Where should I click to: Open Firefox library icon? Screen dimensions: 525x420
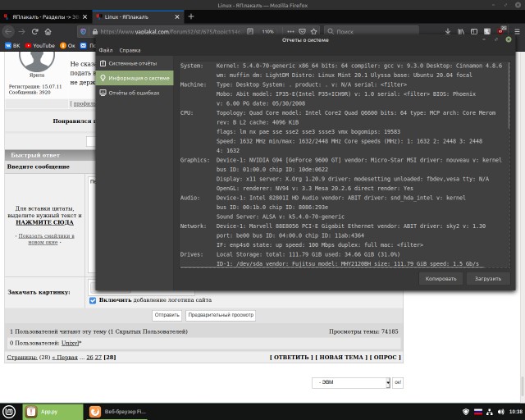click(461, 31)
